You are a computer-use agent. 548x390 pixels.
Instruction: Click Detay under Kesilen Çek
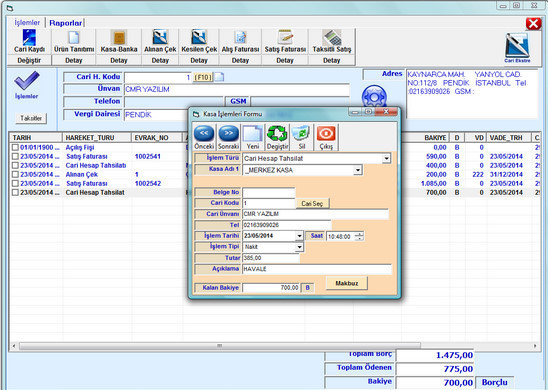[199, 60]
